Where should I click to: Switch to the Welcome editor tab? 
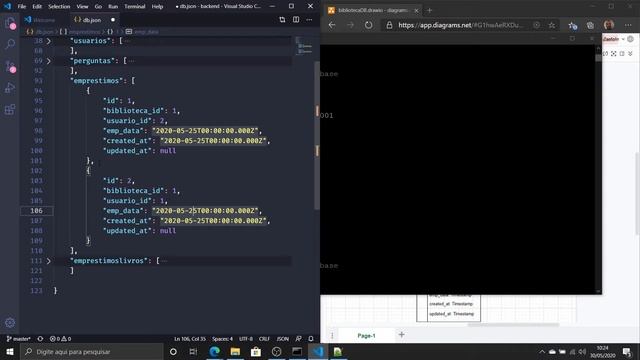[x=44, y=20]
